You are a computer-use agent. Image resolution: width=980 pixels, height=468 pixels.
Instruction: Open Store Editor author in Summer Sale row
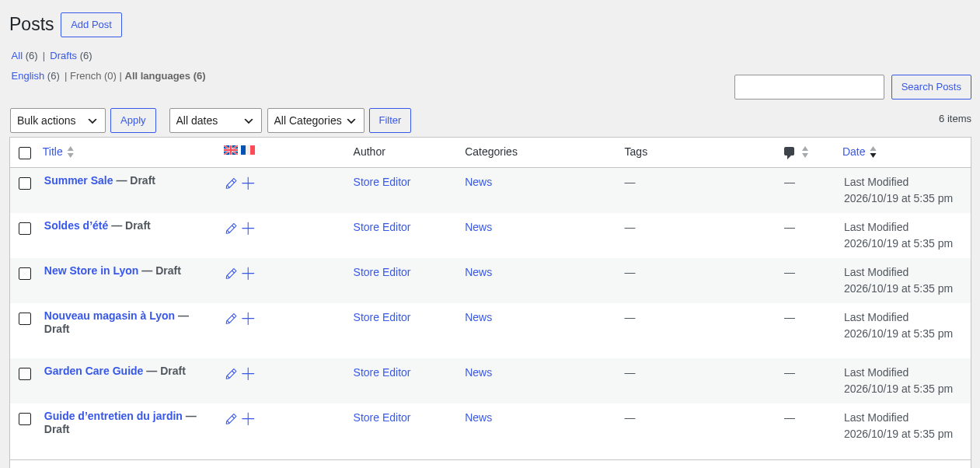[382, 182]
